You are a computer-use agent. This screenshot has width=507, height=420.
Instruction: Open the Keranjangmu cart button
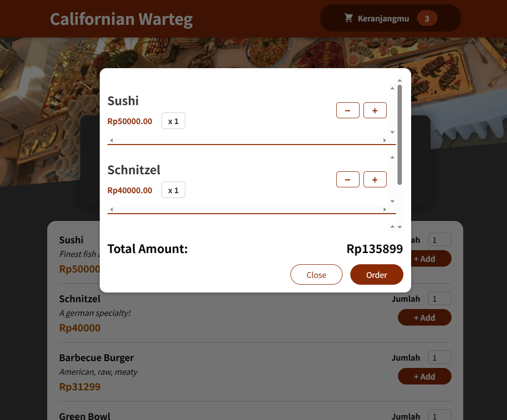pyautogui.click(x=390, y=18)
